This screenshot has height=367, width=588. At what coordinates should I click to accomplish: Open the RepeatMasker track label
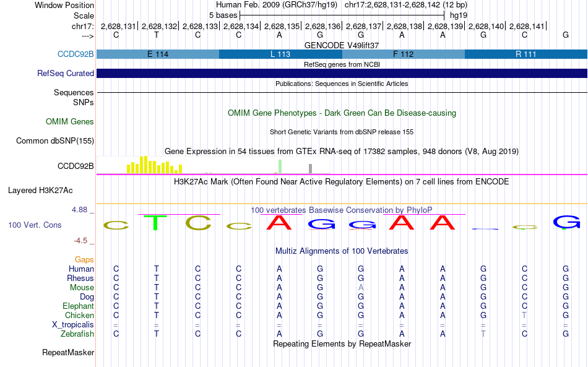(x=68, y=352)
